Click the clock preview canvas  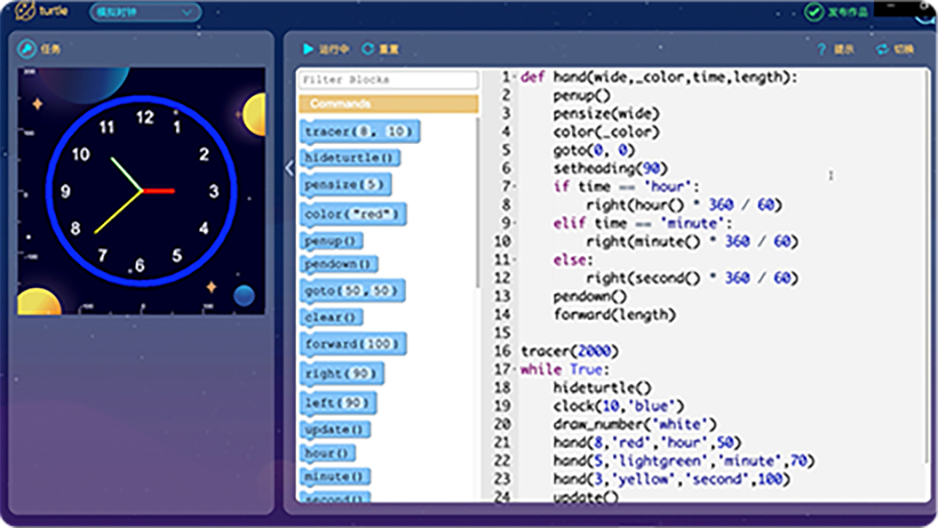pyautogui.click(x=141, y=191)
